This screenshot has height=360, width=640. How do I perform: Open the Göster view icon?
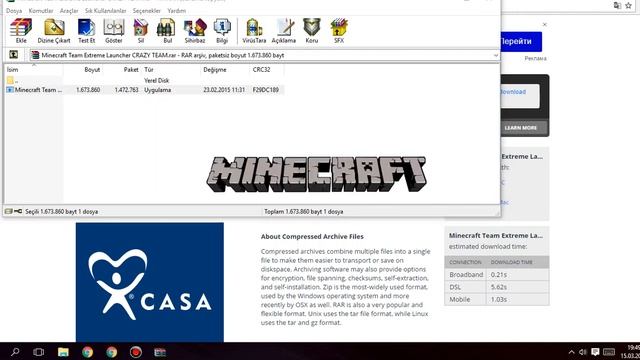click(114, 31)
